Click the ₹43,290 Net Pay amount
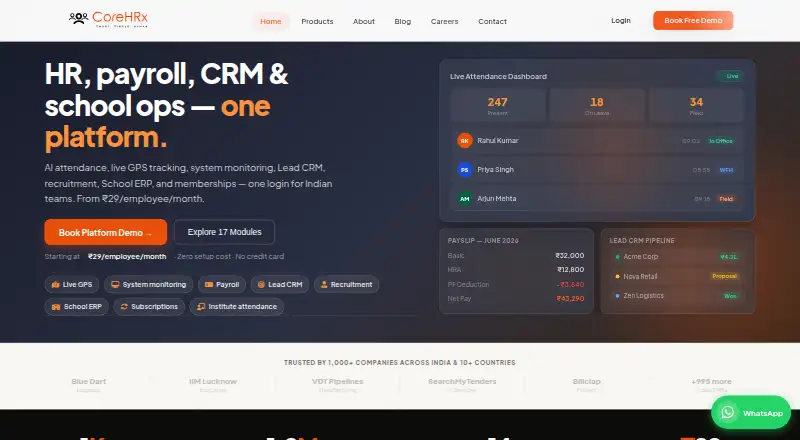 [570, 299]
